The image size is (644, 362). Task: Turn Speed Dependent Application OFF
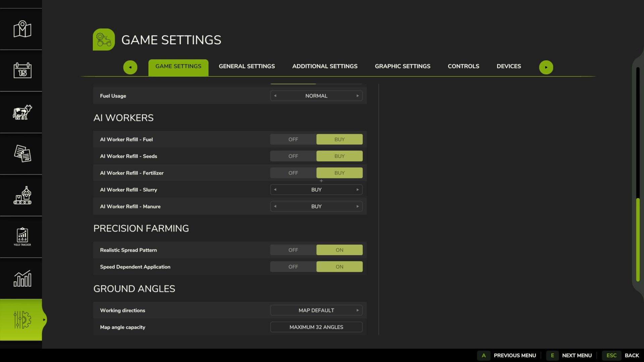click(293, 267)
